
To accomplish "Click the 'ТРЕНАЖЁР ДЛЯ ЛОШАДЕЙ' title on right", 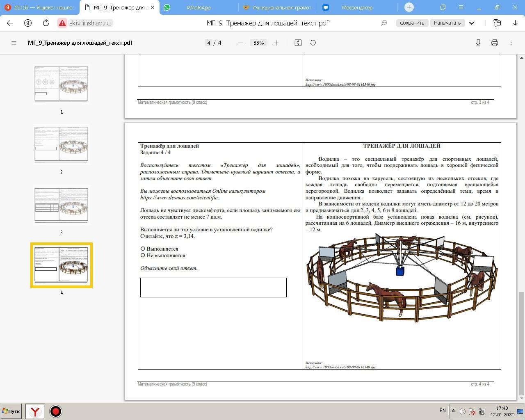I will [402, 146].
